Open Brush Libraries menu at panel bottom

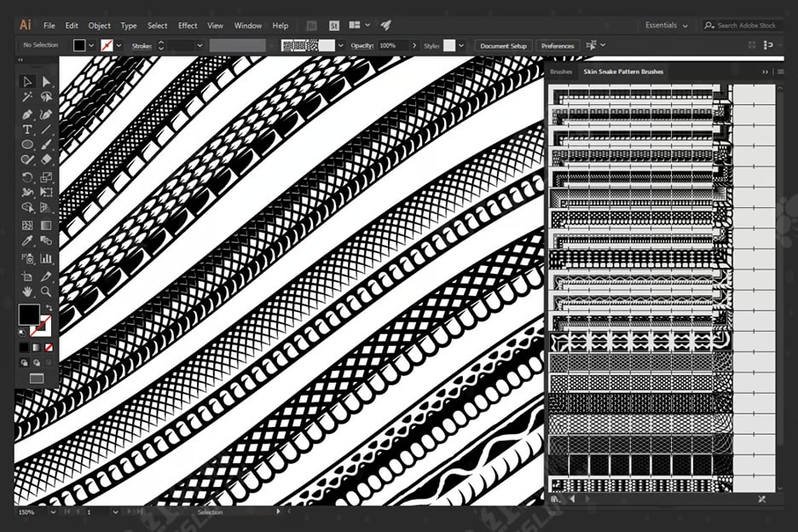(x=555, y=500)
